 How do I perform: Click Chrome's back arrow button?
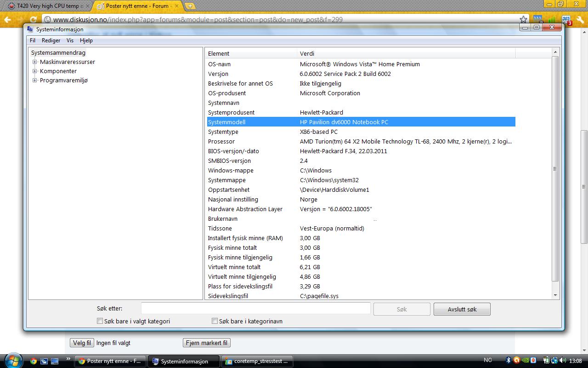(x=7, y=19)
